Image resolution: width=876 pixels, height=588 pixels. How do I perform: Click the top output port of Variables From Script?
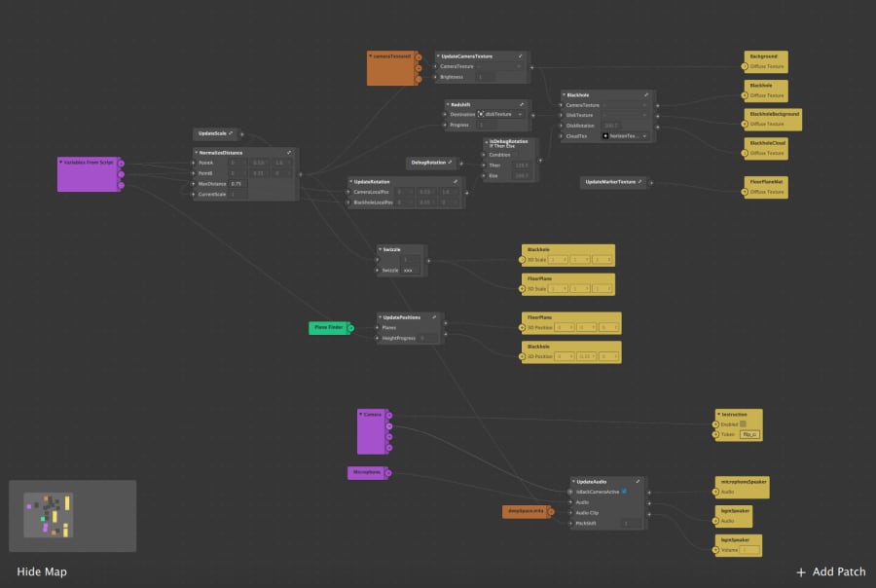(122, 164)
